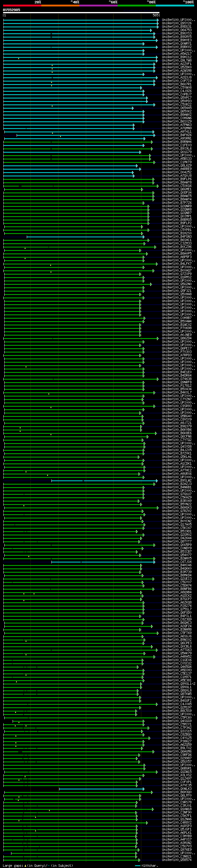The width and height of the screenshot is (197, 868).
Task: Click the UniRef100_B4GUF2 label
Action: click(177, 700)
